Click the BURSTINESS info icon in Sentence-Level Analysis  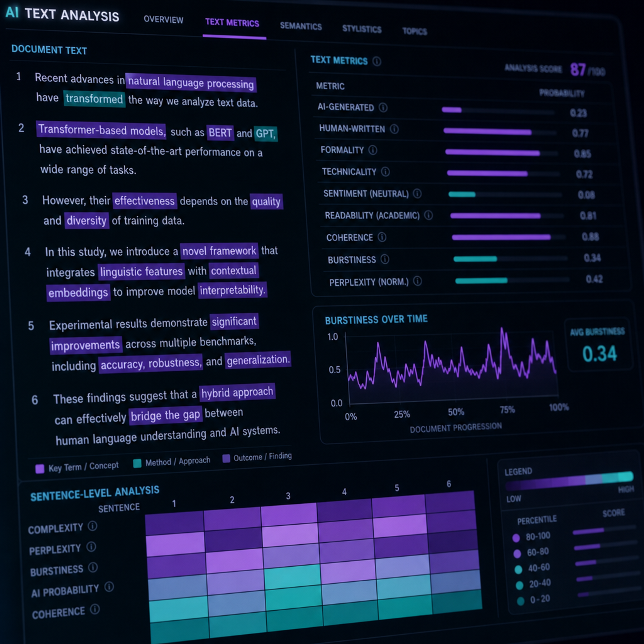point(93,567)
